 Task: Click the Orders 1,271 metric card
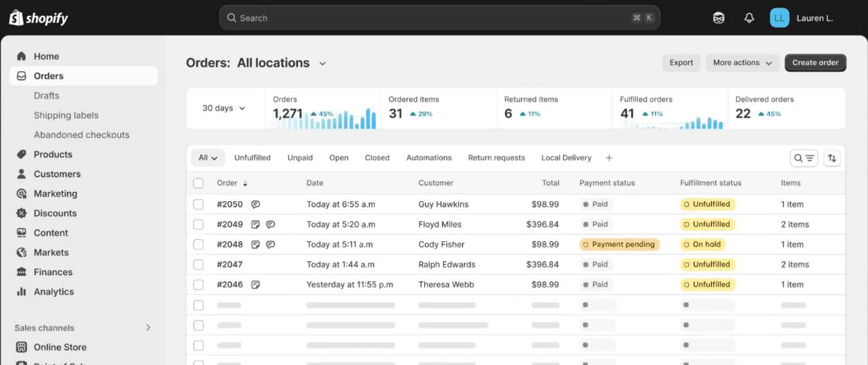coord(323,109)
